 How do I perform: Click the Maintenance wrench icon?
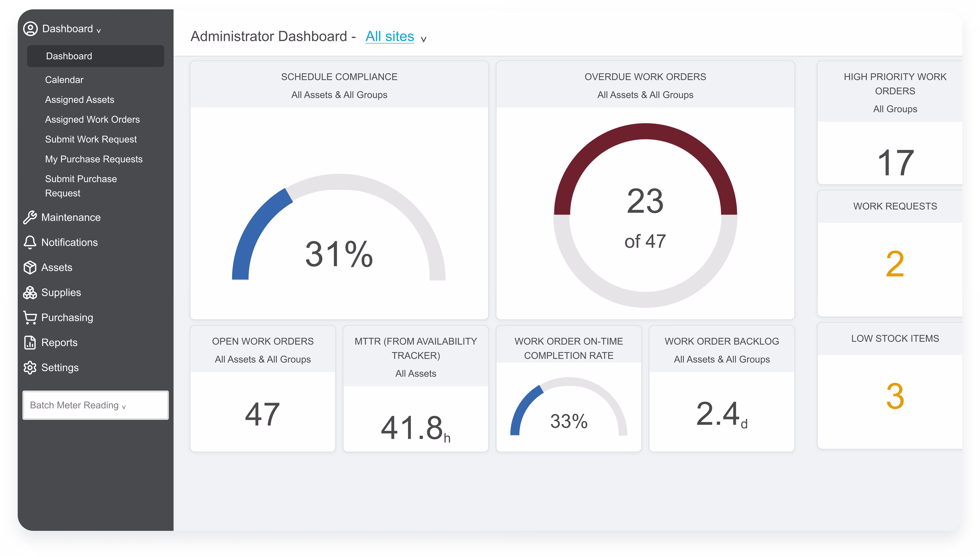[x=30, y=217]
